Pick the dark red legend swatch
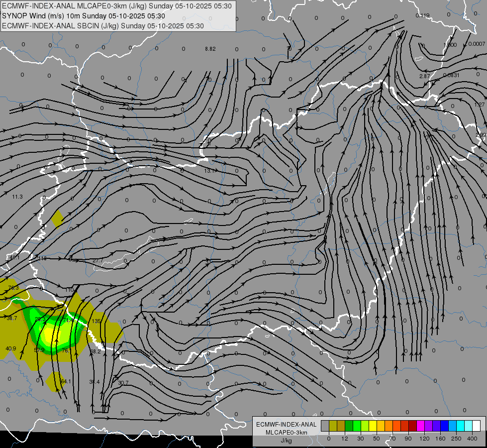 [412, 426]
